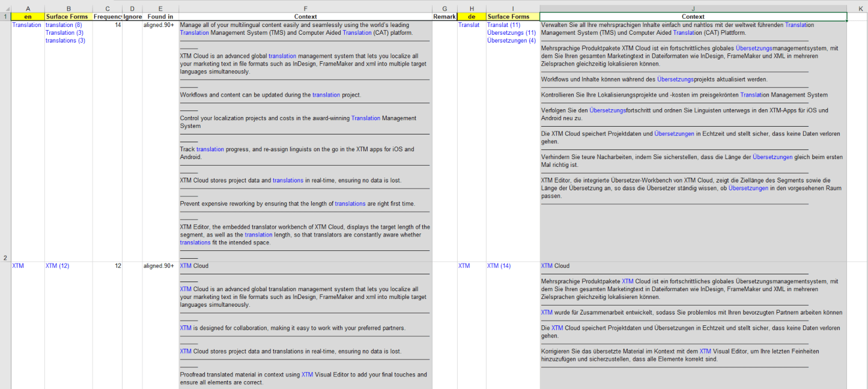Click 'Context' header cell in column J
This screenshot has height=389, width=868.
pyautogui.click(x=693, y=17)
